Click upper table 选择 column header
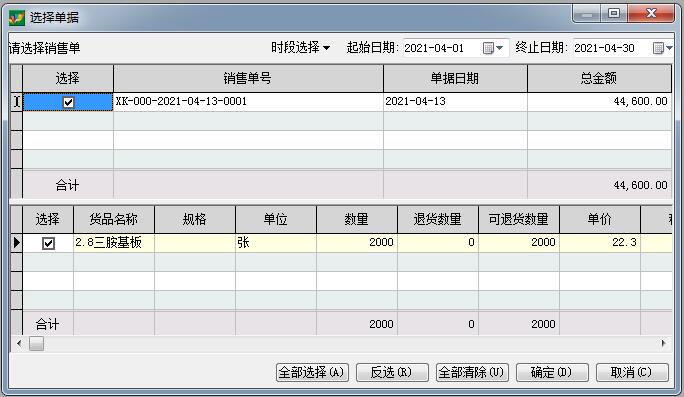This screenshot has width=684, height=397. pos(68,79)
